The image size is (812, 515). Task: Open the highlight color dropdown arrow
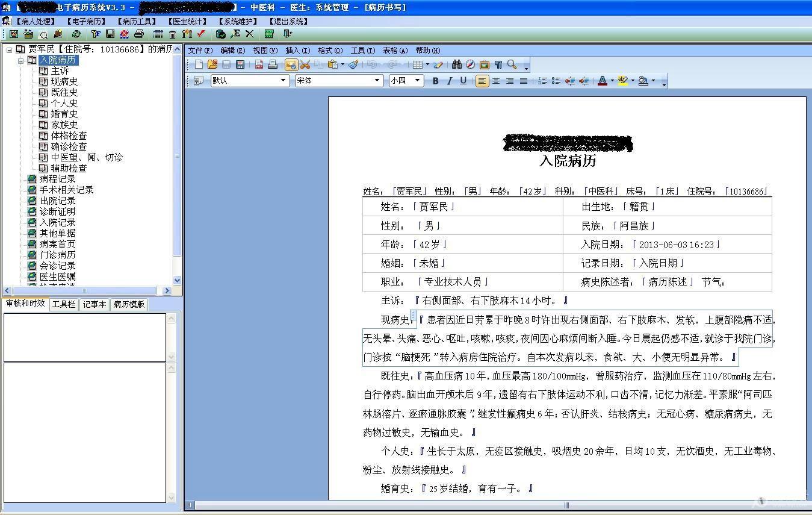633,81
